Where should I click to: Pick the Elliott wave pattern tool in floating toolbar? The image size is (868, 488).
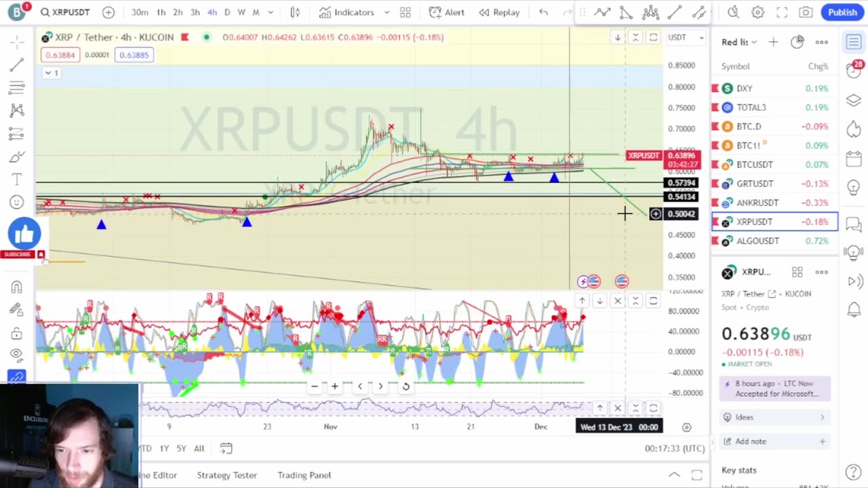(x=650, y=12)
